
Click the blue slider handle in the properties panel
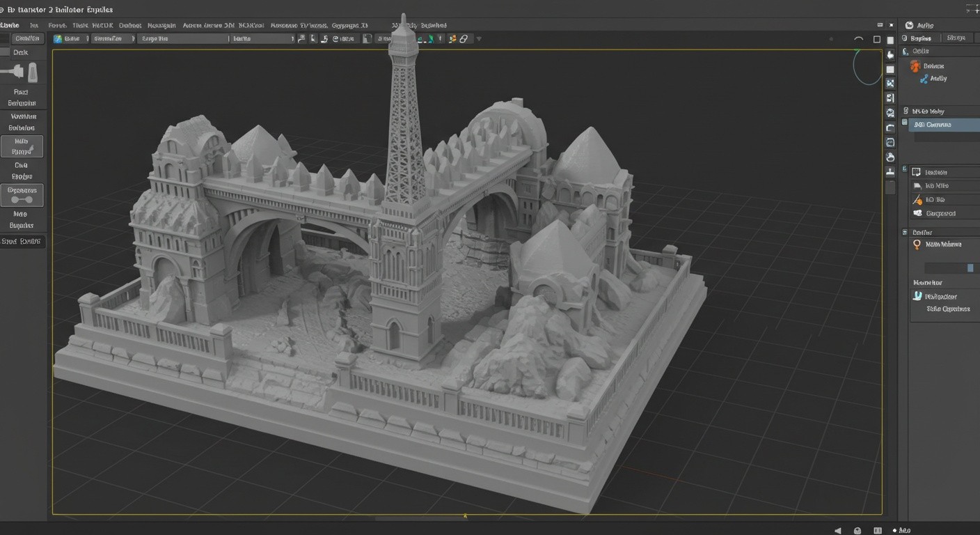[x=970, y=268]
